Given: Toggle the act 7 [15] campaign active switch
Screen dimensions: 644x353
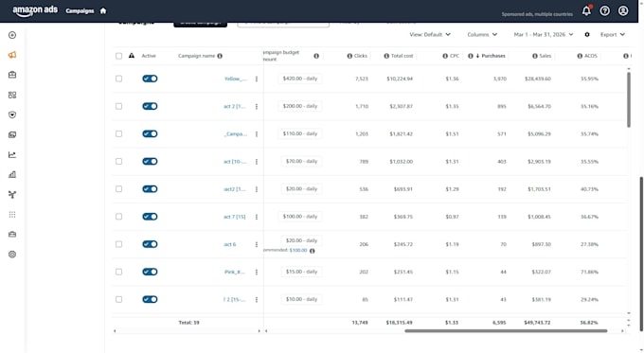Looking at the screenshot, I should tap(150, 217).
